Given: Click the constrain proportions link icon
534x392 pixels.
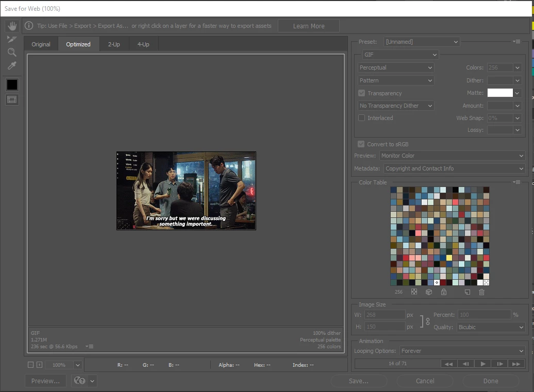Looking at the screenshot, I should tap(428, 321).
